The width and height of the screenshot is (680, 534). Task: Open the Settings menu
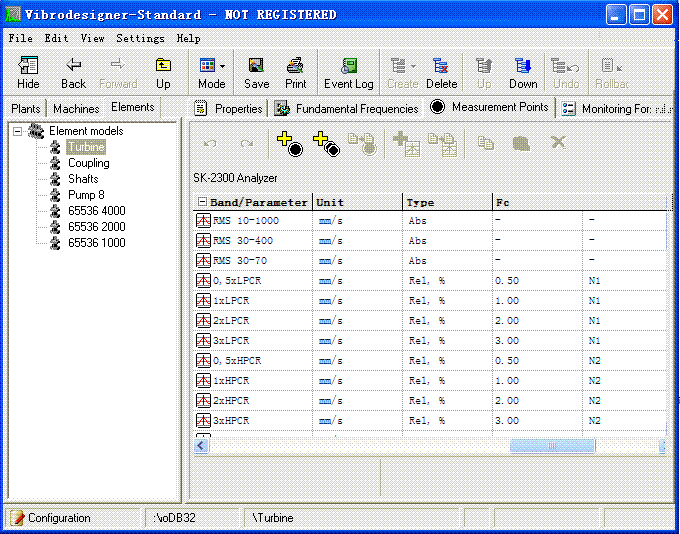click(x=141, y=38)
